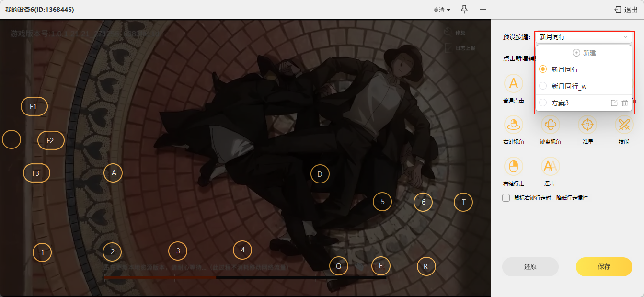Select the 5 key circle
This screenshot has width=644, height=297.
pyautogui.click(x=383, y=202)
